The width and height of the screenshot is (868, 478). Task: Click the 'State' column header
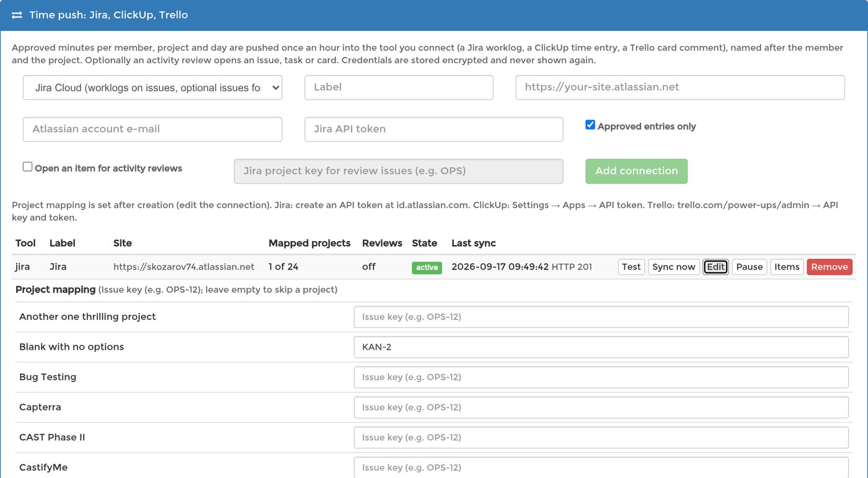425,243
